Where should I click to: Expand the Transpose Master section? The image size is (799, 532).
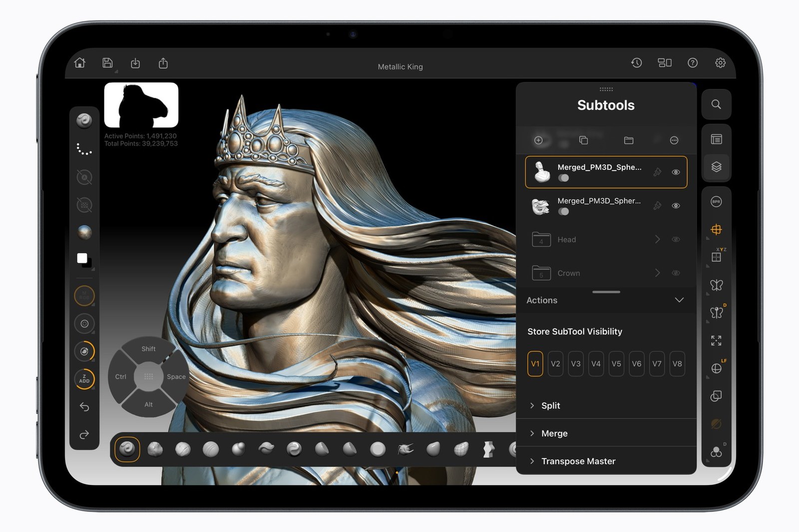(x=606, y=461)
